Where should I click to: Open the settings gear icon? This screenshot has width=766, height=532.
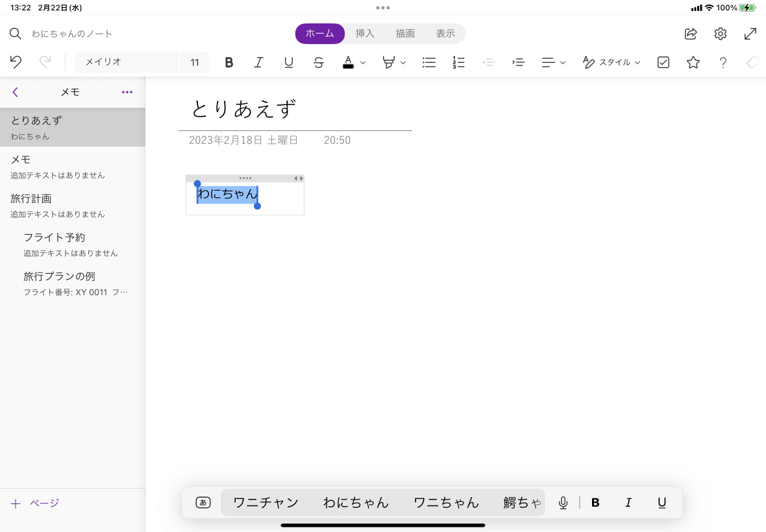click(x=721, y=34)
